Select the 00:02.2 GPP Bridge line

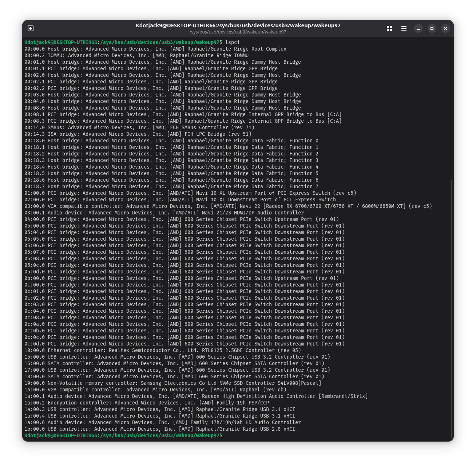(x=151, y=88)
